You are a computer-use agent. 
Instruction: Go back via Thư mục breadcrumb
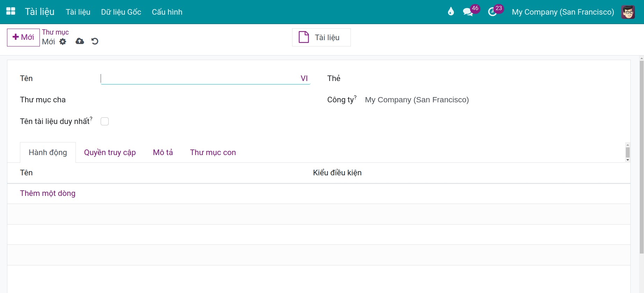[x=55, y=32]
